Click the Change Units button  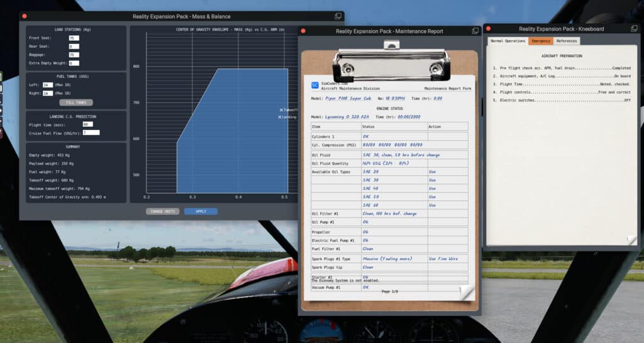point(162,211)
